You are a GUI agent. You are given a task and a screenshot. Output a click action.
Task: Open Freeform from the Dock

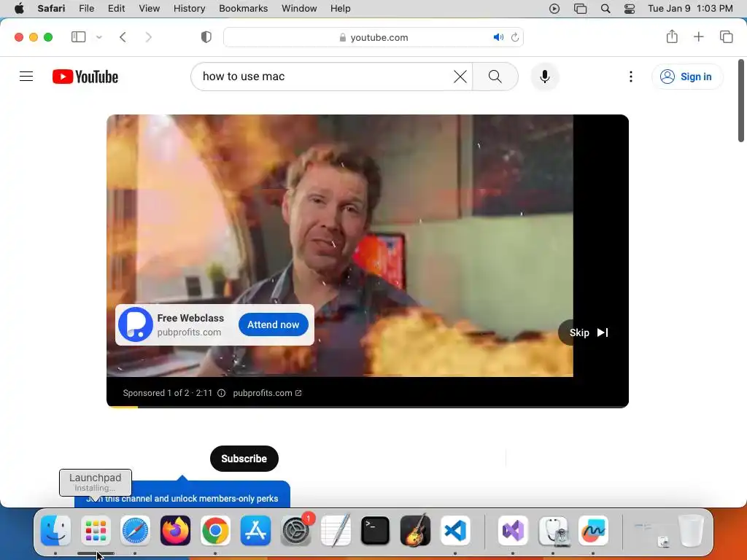pyautogui.click(x=593, y=531)
